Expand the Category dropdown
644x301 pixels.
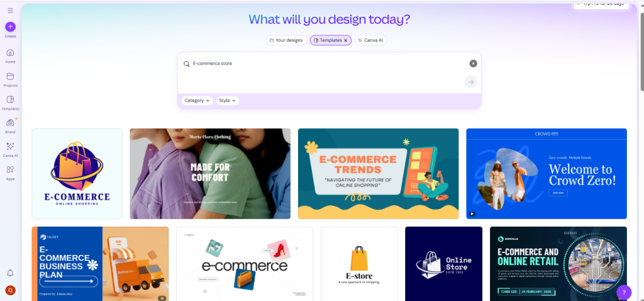[197, 100]
